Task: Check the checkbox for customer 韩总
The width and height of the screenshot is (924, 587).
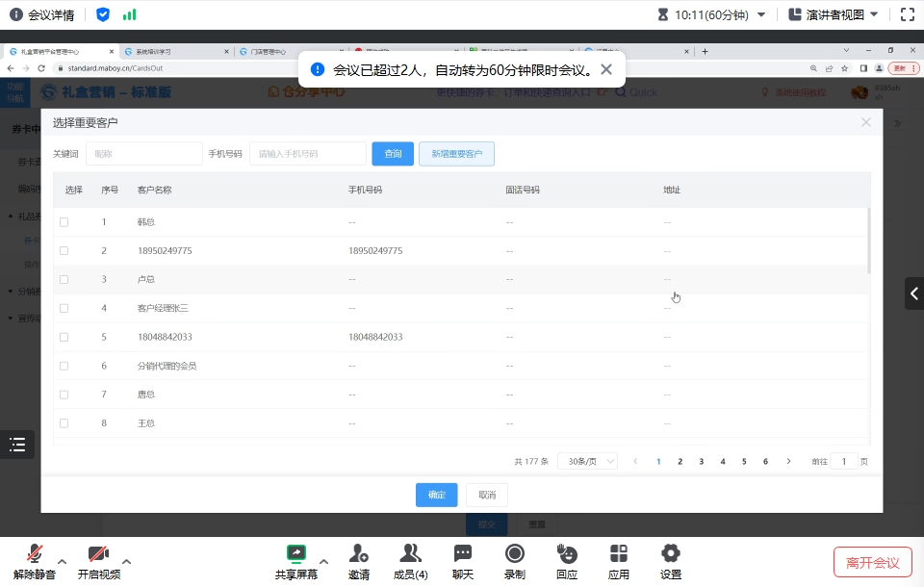Action: 64,222
